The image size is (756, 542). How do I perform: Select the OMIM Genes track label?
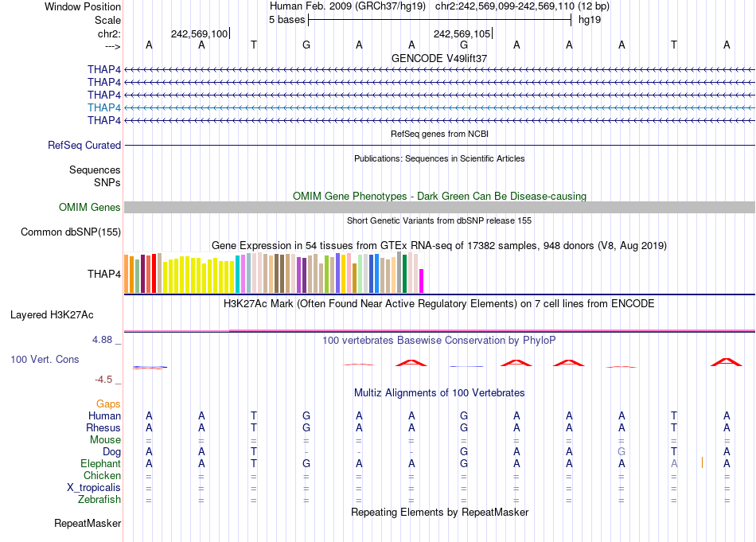tap(90, 208)
